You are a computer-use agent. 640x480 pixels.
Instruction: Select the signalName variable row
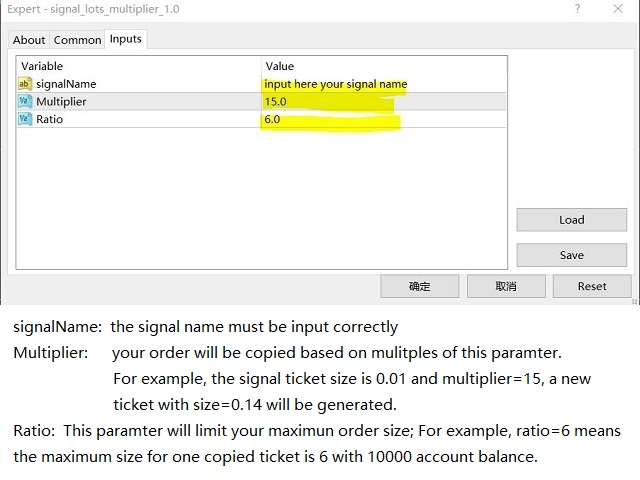[x=261, y=84]
